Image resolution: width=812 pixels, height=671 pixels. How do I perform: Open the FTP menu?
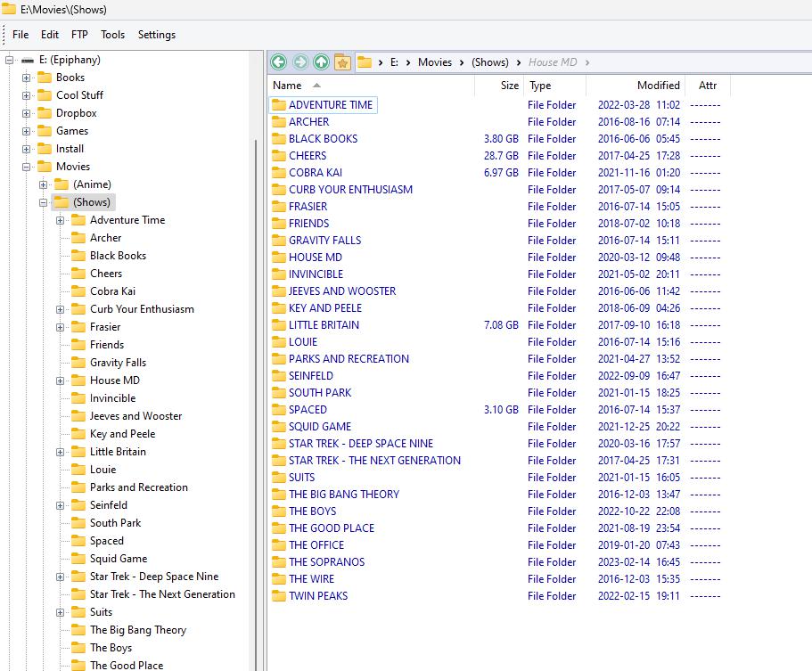79,35
